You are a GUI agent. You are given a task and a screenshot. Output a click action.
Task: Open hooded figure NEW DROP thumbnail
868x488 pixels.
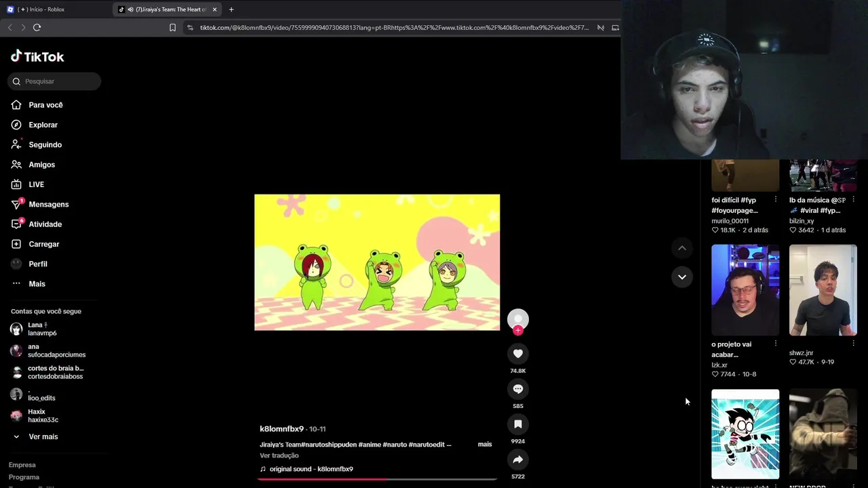click(823, 434)
